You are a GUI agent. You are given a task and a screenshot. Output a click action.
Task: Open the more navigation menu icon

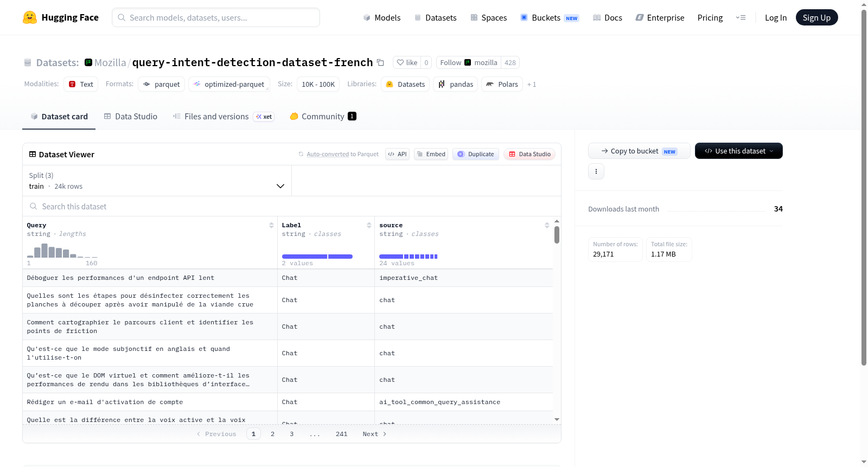[x=741, y=18]
